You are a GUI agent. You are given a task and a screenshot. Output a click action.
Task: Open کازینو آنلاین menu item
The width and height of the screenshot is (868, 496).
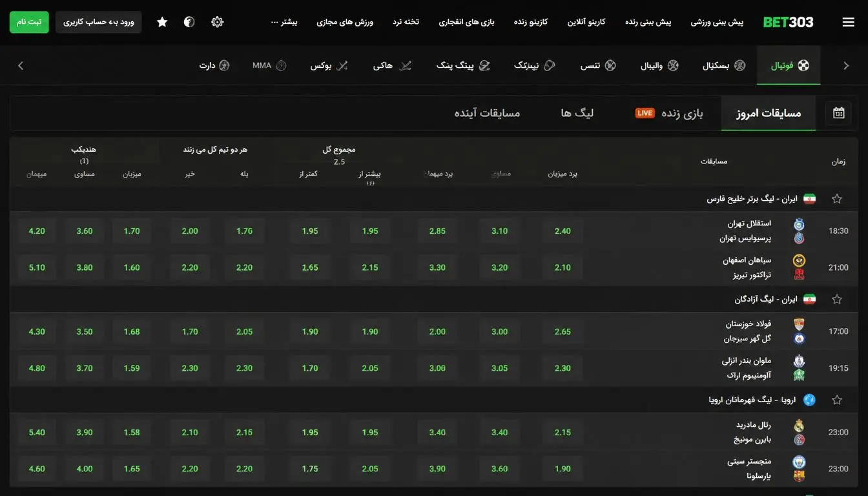click(586, 22)
